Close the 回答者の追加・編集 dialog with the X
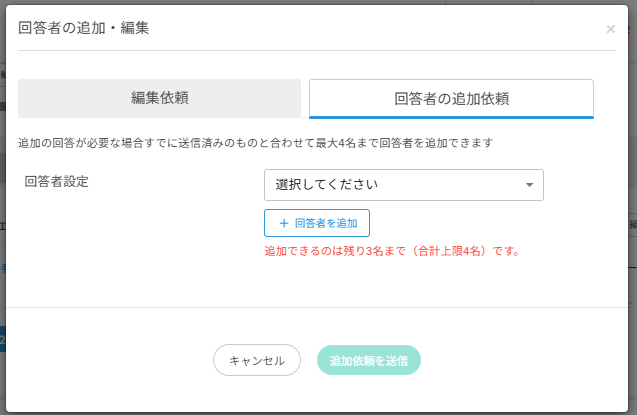 [x=610, y=29]
